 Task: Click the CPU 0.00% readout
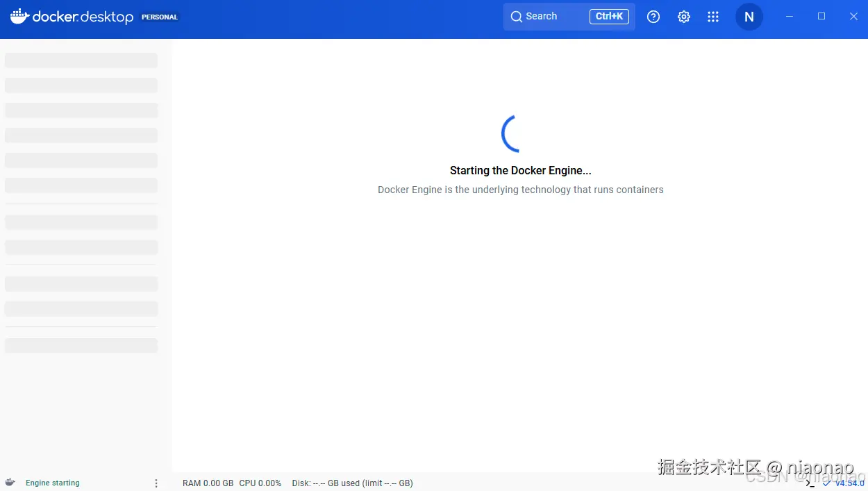[260, 483]
